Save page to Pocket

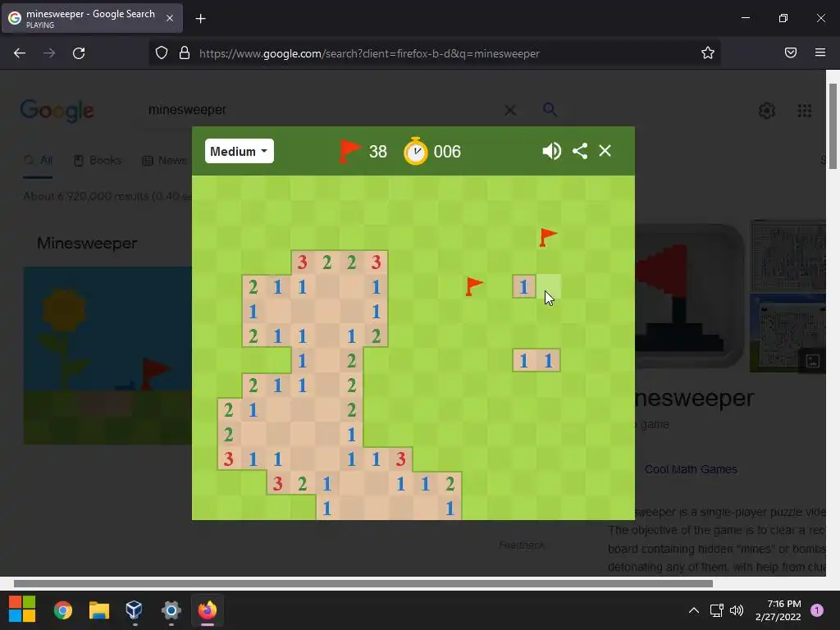tap(791, 52)
